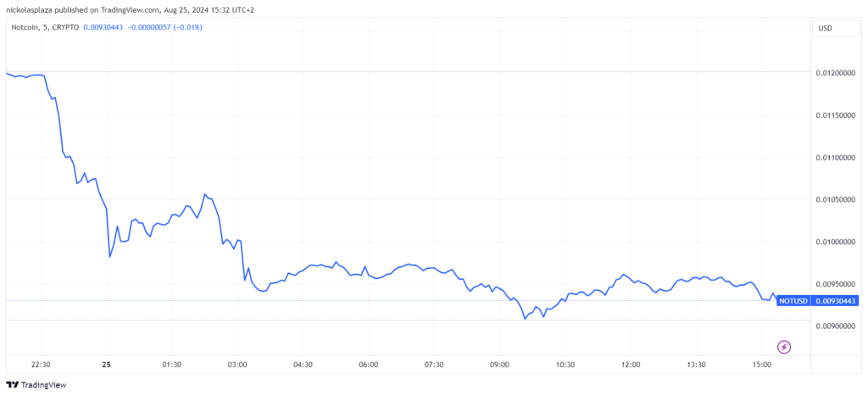Click the TradingView logo icon at bottom left
The height and width of the screenshot is (396, 868).
point(13,384)
